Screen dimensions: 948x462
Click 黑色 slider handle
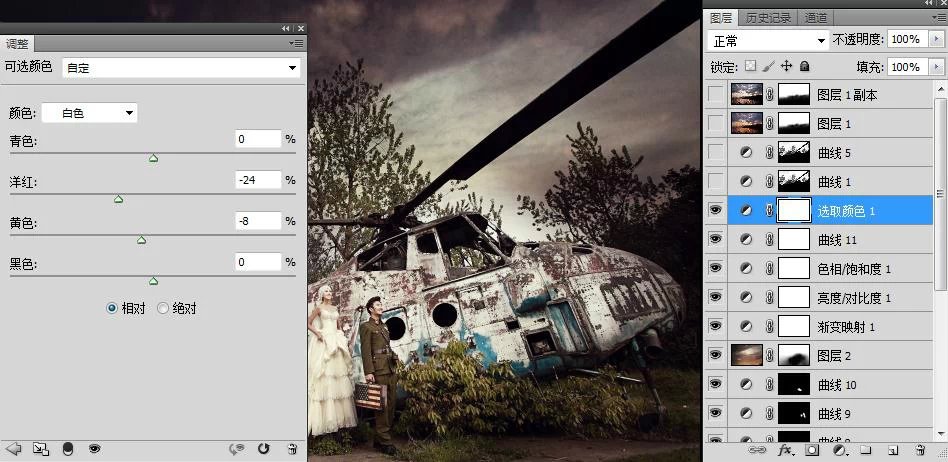pyautogui.click(x=154, y=281)
